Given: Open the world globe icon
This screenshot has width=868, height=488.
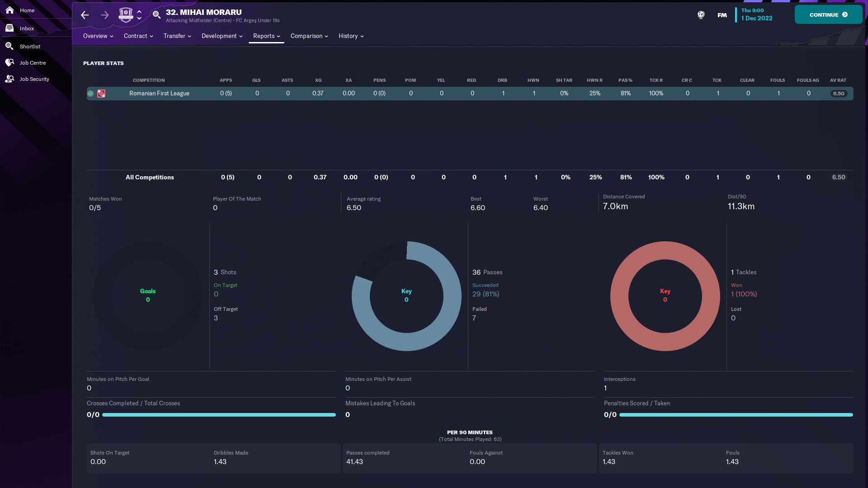Looking at the screenshot, I should pyautogui.click(x=701, y=15).
